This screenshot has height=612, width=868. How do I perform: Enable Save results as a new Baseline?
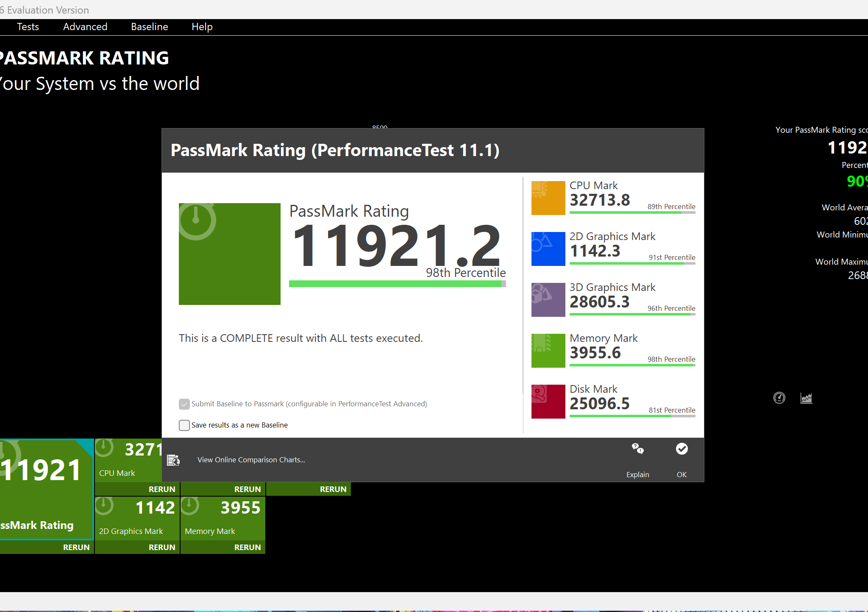click(184, 425)
